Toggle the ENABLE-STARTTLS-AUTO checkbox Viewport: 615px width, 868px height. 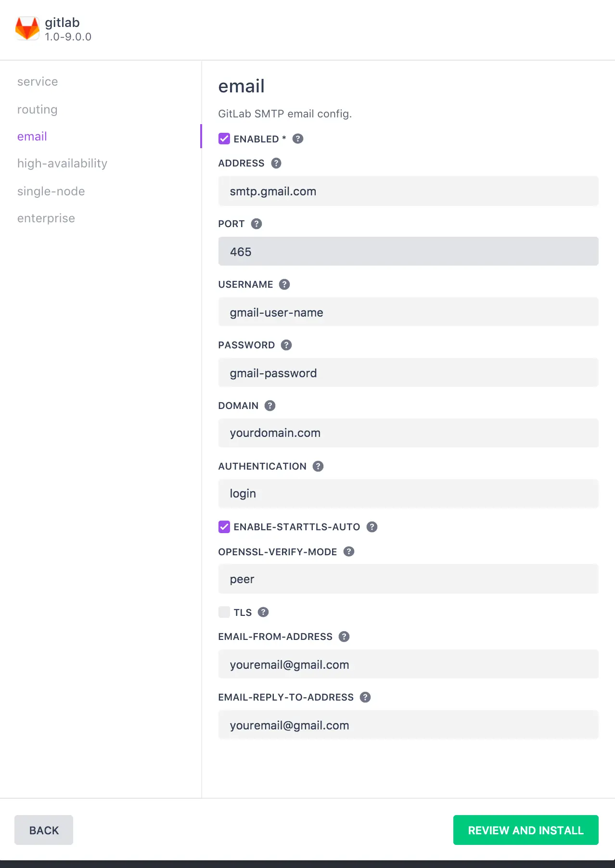[224, 527]
